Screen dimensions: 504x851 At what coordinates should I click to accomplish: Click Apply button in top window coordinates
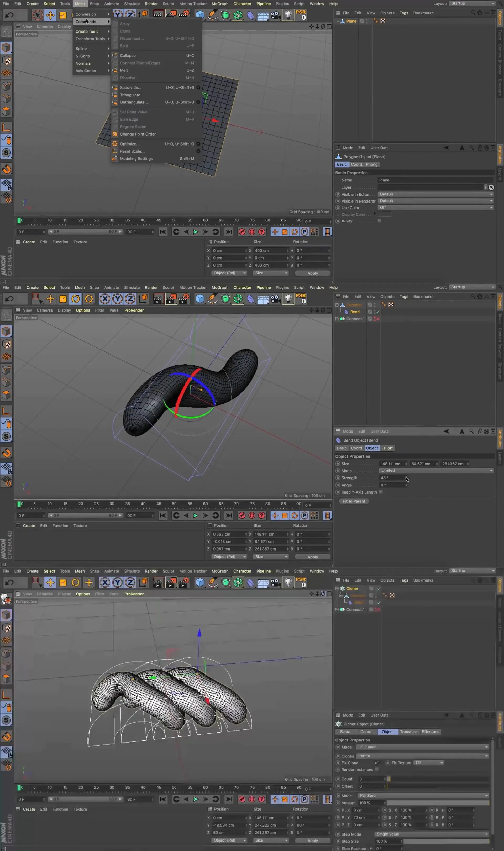pyautogui.click(x=312, y=273)
